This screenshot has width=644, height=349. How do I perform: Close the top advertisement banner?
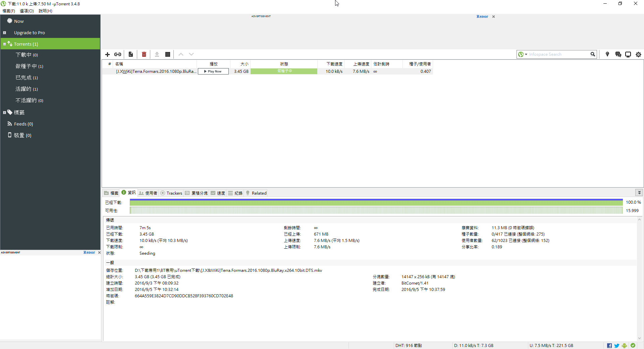click(x=493, y=16)
